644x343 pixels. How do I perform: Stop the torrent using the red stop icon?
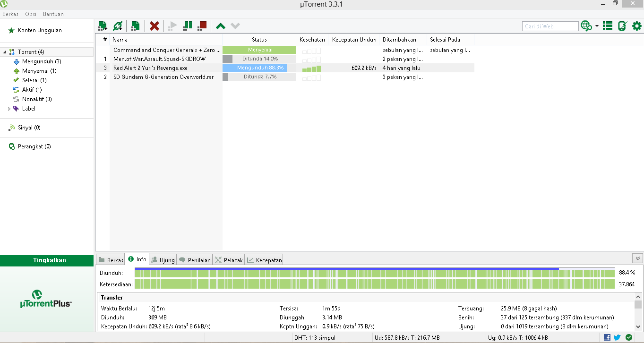[202, 26]
